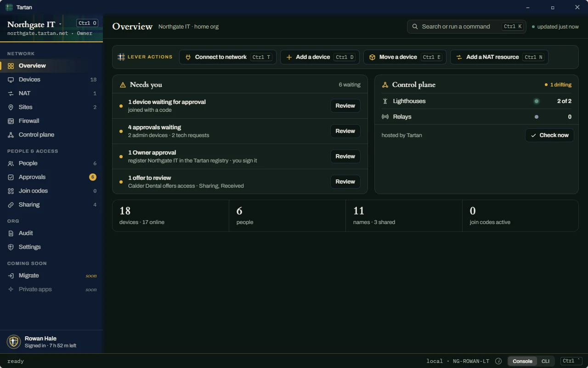
Task: Review the Calder Dental offer
Action: click(345, 182)
